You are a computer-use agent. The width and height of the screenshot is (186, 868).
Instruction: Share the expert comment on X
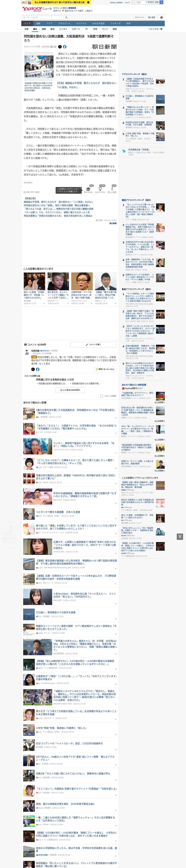33,369
